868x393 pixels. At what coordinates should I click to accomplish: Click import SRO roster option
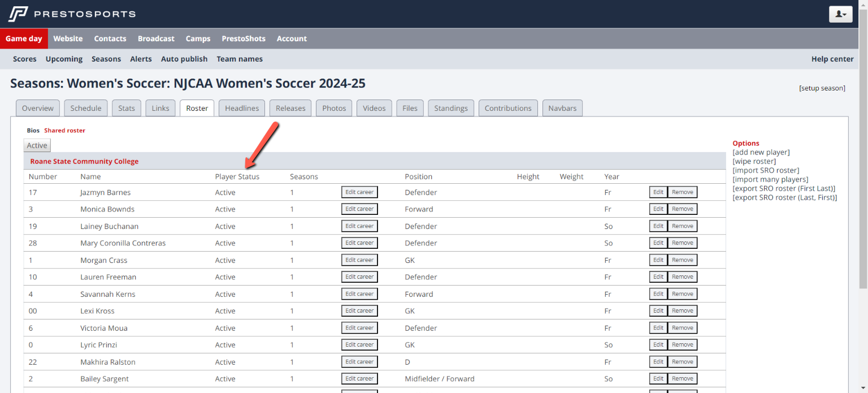tap(766, 170)
